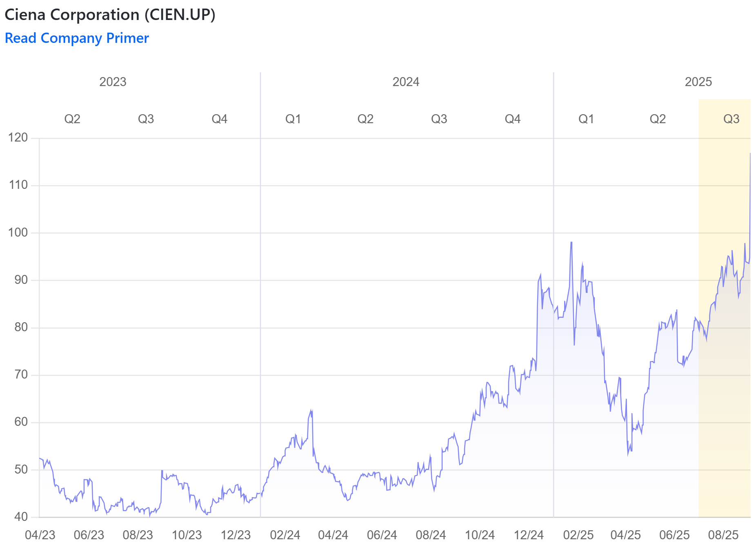Image resolution: width=756 pixels, height=547 pixels.
Task: Select the 2024 year header
Action: point(406,82)
